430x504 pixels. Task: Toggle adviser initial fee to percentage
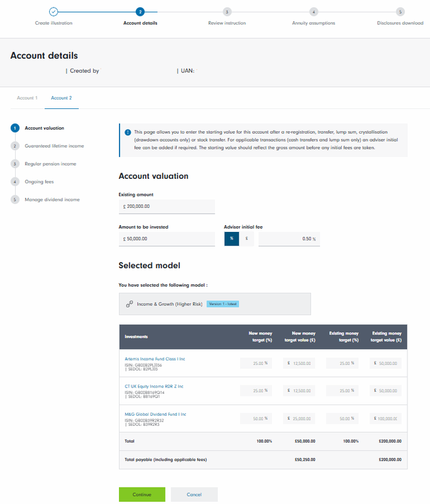tap(232, 239)
